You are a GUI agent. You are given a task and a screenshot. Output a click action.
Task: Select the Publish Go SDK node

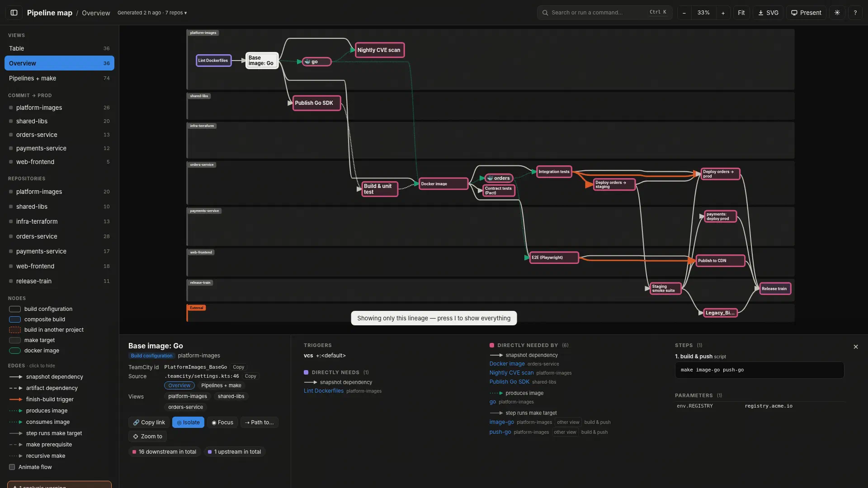[x=316, y=103]
